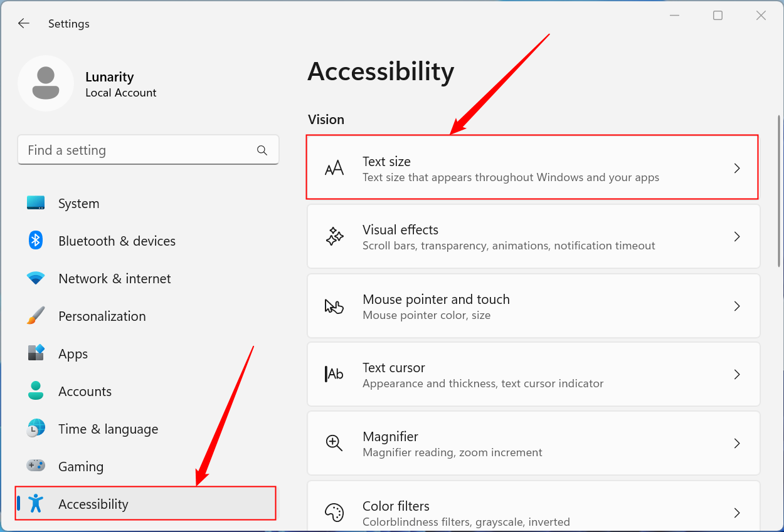Click the user profile avatar
The height and width of the screenshot is (532, 784).
(x=46, y=83)
